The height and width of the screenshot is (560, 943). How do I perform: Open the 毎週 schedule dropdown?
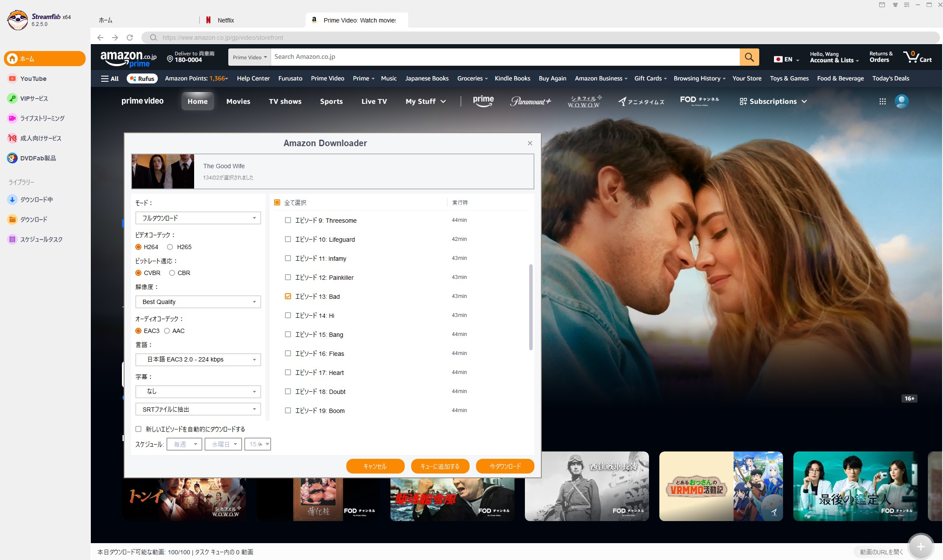[185, 444]
